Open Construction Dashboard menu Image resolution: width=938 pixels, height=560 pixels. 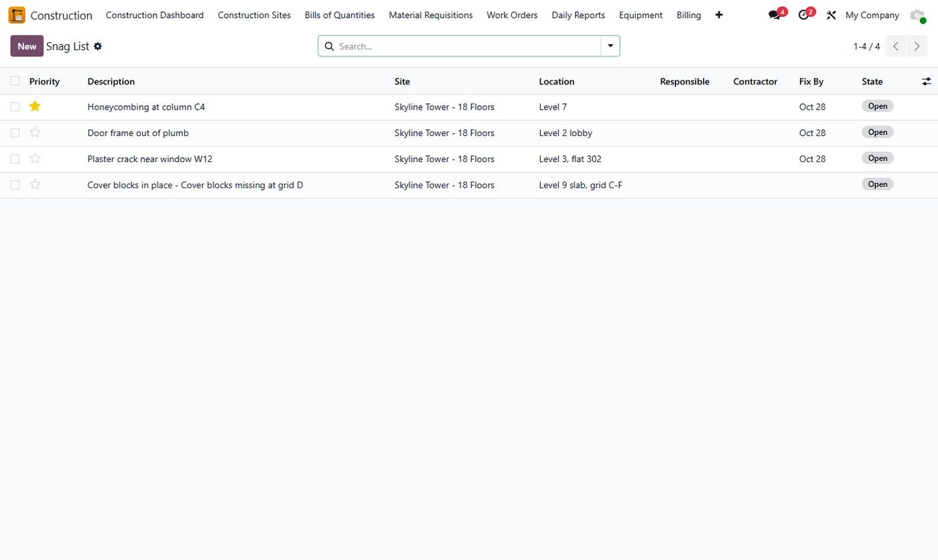point(155,15)
